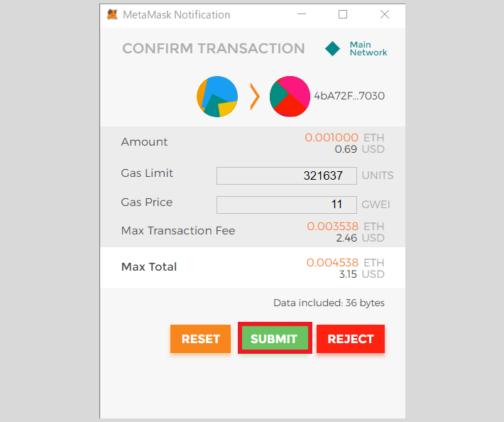Image resolution: width=504 pixels, height=422 pixels.
Task: Close the MetaMask Notification window
Action: (385, 14)
